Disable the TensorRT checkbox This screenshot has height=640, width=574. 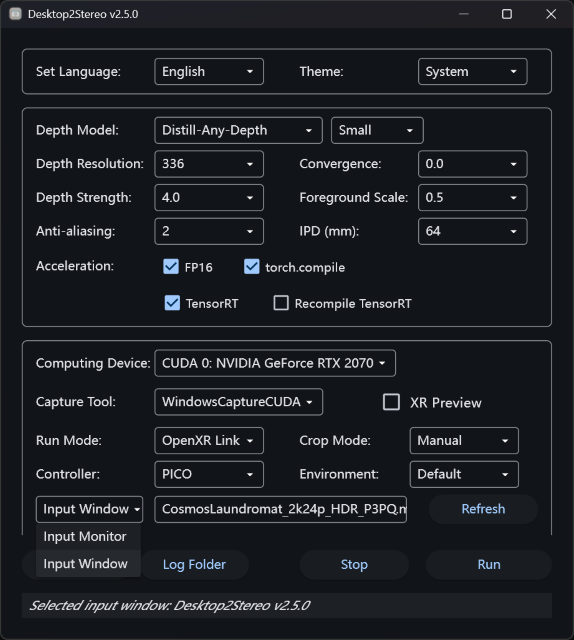pos(172,303)
